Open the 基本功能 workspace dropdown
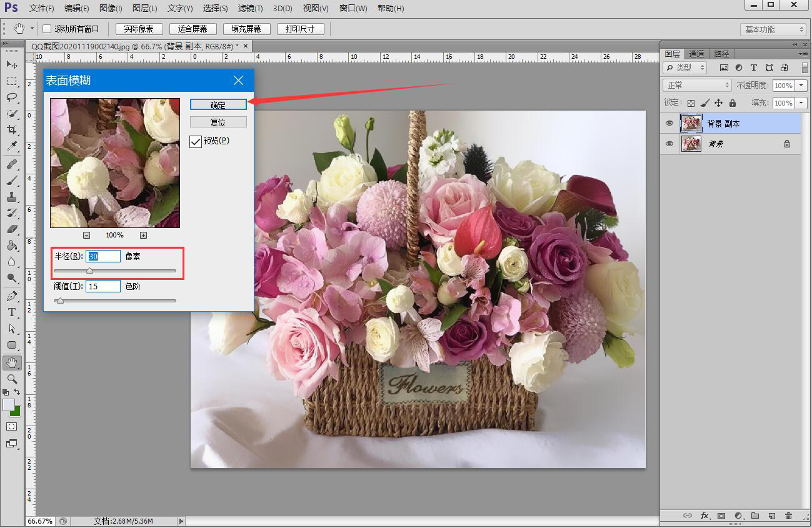Screen dimensions: 812x528 click(x=773, y=29)
